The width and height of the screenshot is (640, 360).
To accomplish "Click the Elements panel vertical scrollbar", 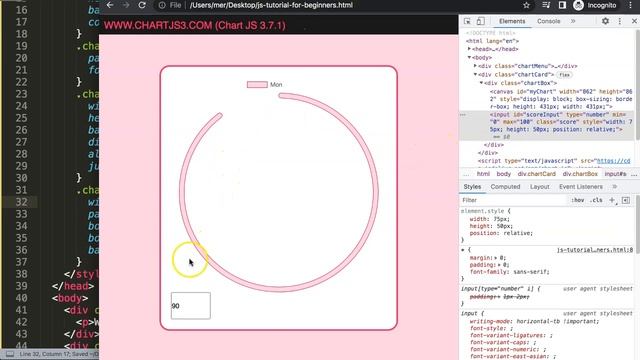I will (637, 84).
